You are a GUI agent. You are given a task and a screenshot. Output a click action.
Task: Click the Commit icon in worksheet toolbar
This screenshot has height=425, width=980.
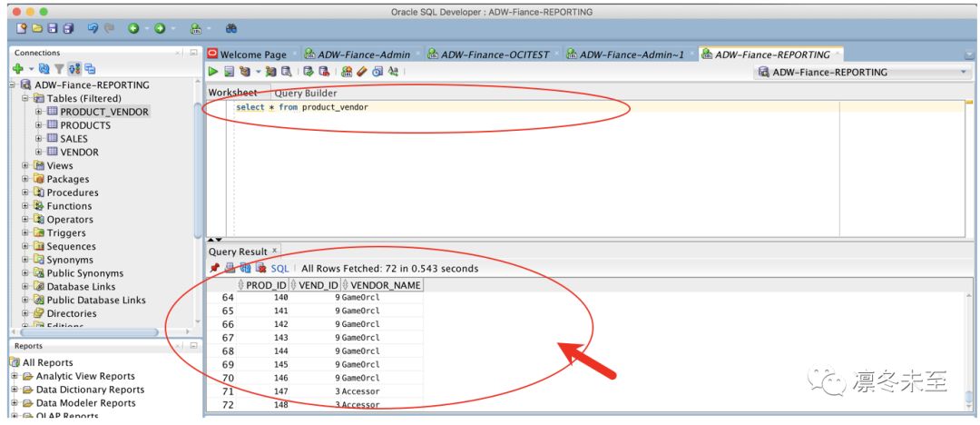point(309,72)
